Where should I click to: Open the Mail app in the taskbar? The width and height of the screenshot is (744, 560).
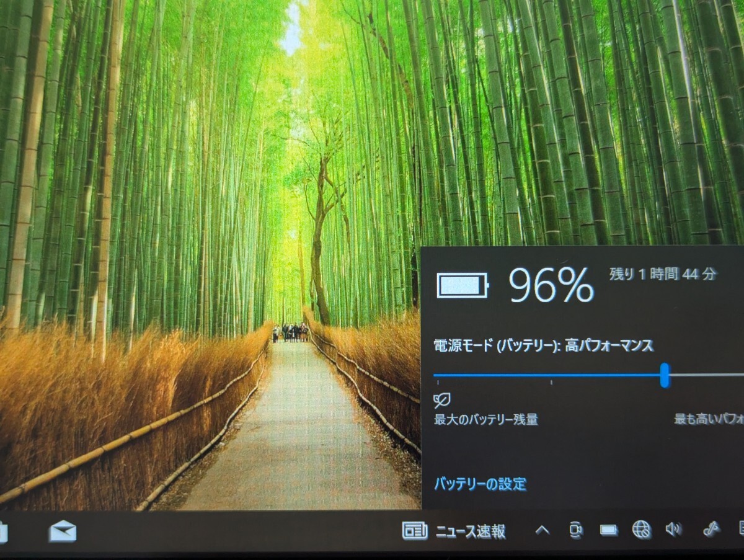tap(63, 531)
